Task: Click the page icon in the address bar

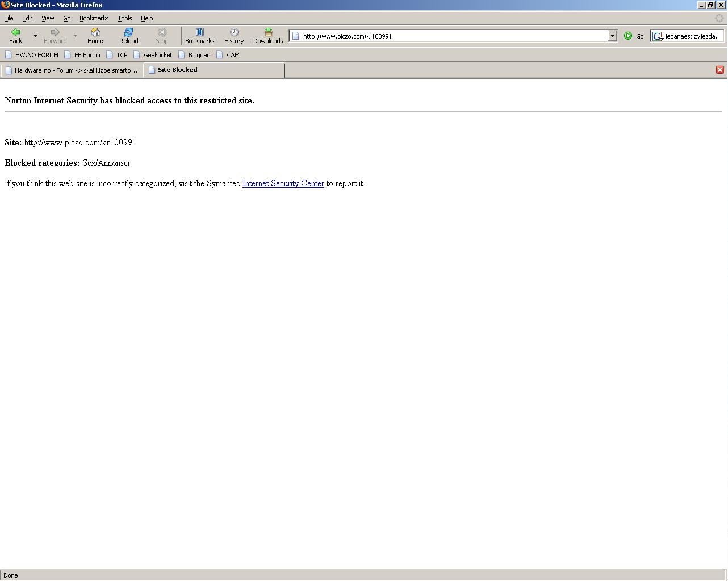Action: [x=295, y=36]
